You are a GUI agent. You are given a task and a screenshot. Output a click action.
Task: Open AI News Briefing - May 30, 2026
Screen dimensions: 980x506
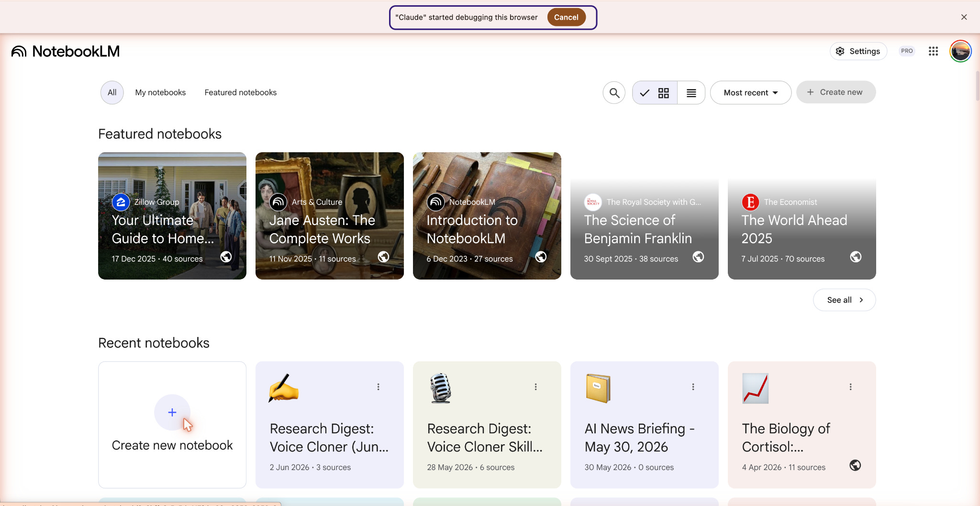(639, 438)
